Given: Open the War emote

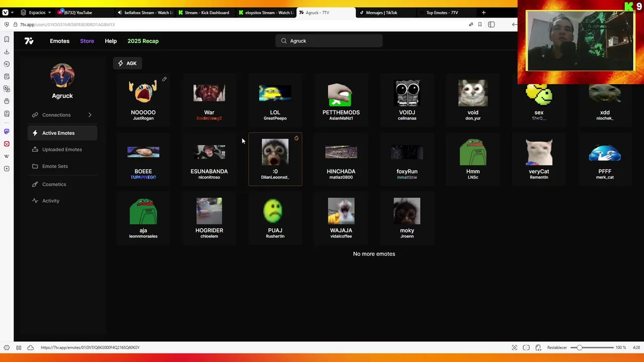Looking at the screenshot, I should pos(209,101).
